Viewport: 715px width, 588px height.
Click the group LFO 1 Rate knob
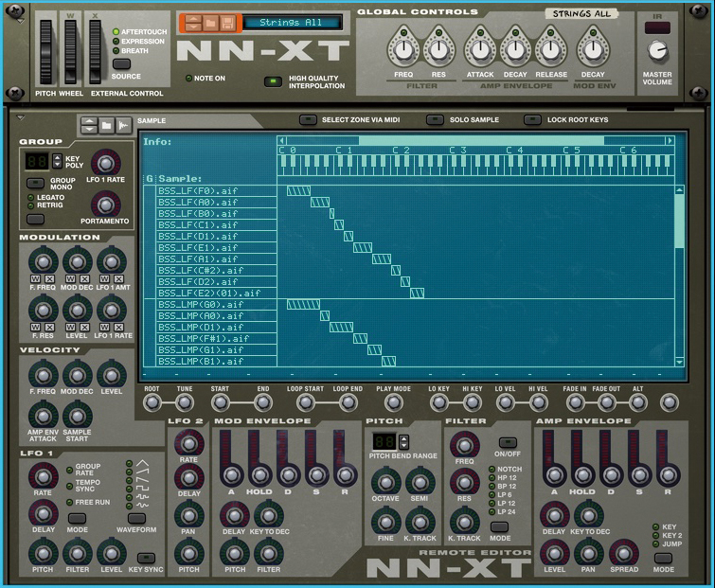pyautogui.click(x=106, y=163)
